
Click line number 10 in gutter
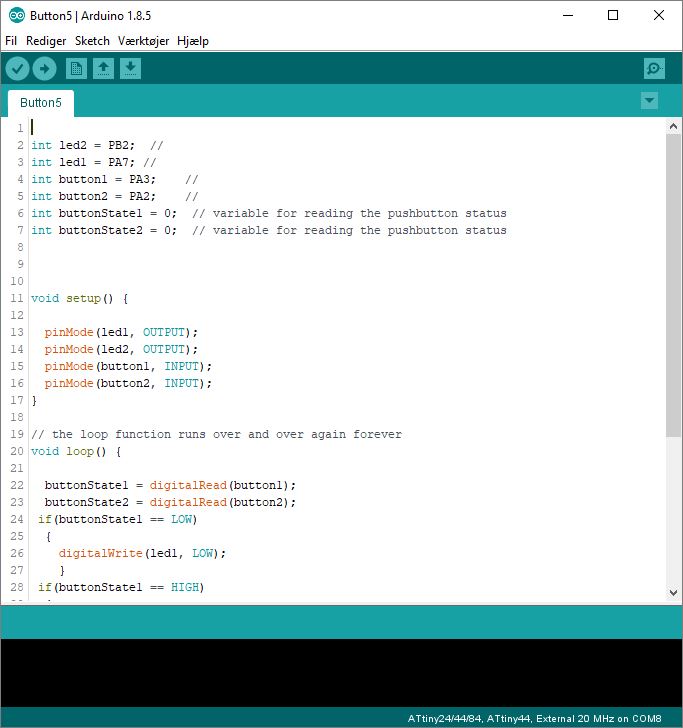click(17, 281)
